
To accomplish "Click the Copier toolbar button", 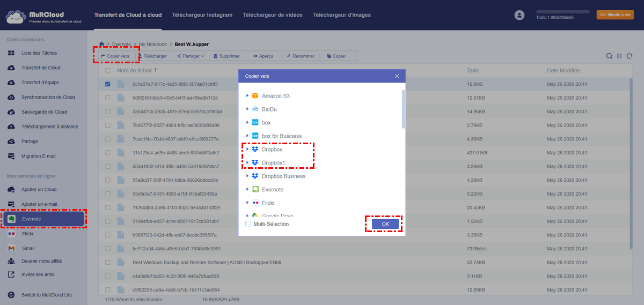I will [336, 56].
